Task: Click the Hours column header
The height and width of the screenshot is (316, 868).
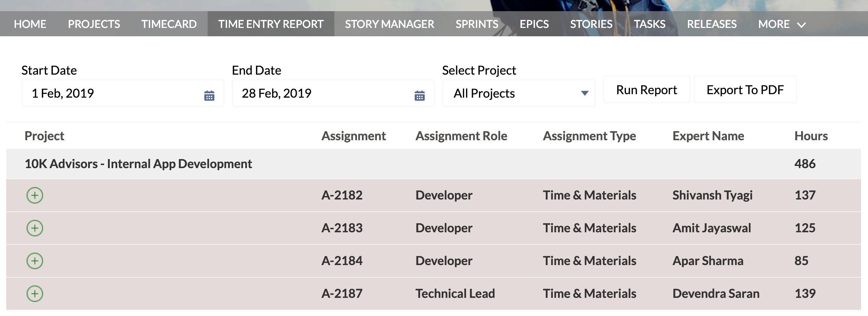Action: pyautogui.click(x=811, y=136)
